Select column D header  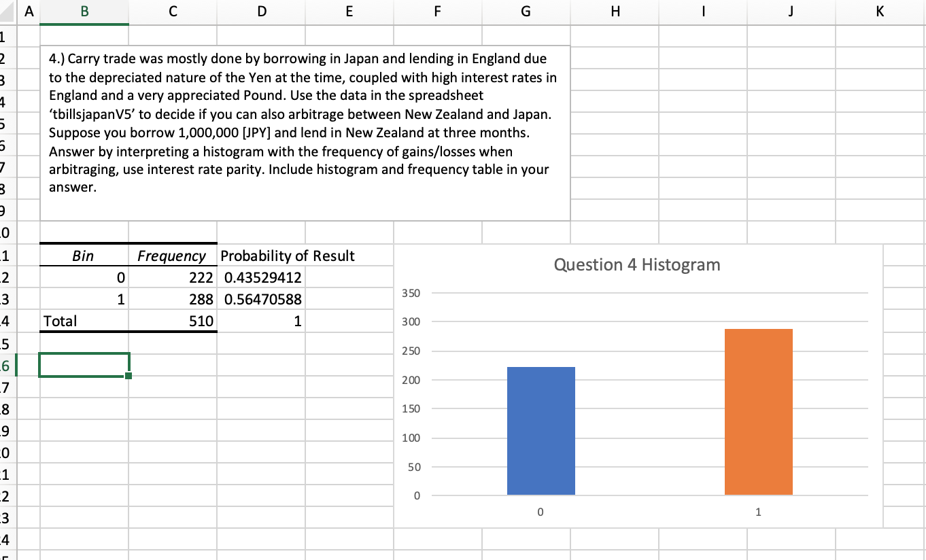tap(261, 12)
